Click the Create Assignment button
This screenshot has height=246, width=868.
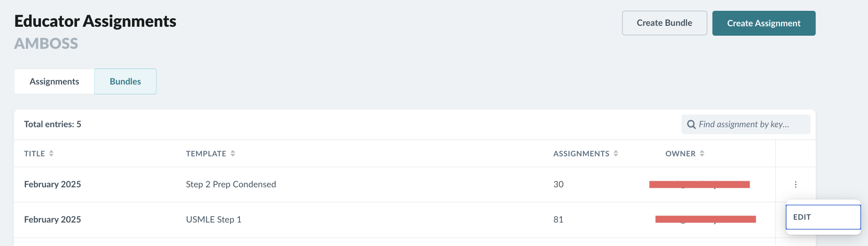pos(764,23)
